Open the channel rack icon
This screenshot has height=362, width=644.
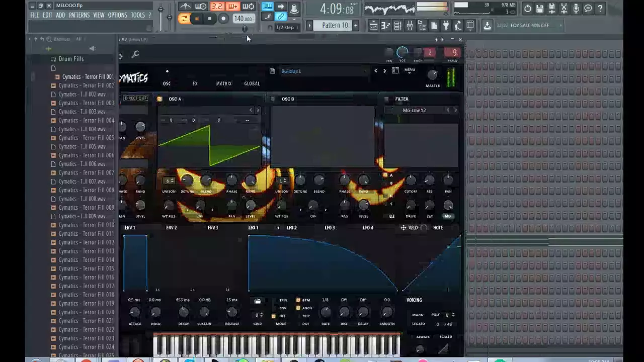397,26
